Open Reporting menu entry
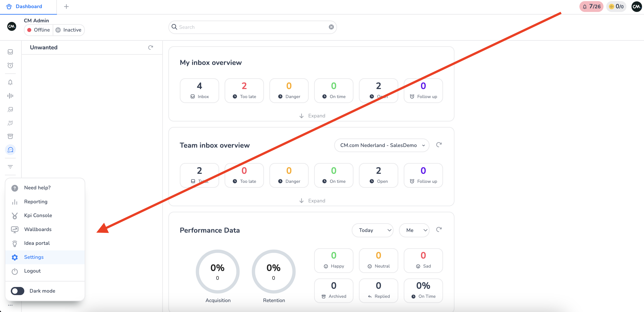The image size is (644, 312). (x=36, y=202)
